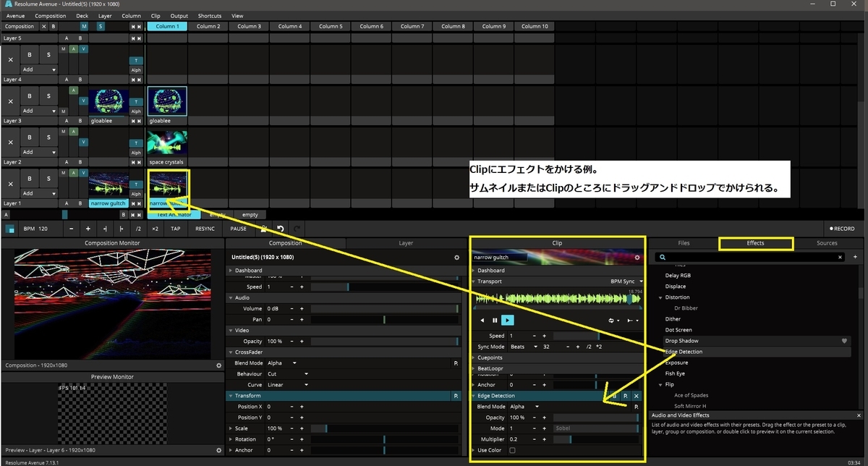Open Composition Monitor settings gear

pyautogui.click(x=219, y=365)
